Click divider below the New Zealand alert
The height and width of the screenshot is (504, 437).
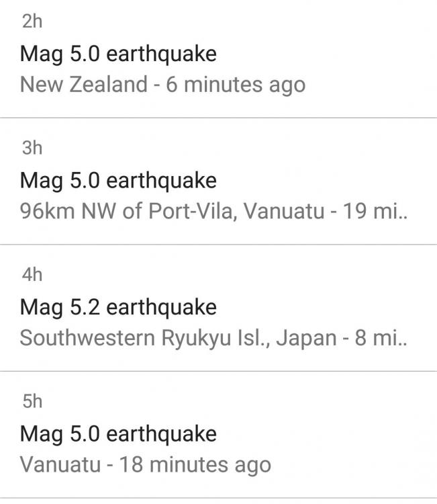[x=218, y=118]
